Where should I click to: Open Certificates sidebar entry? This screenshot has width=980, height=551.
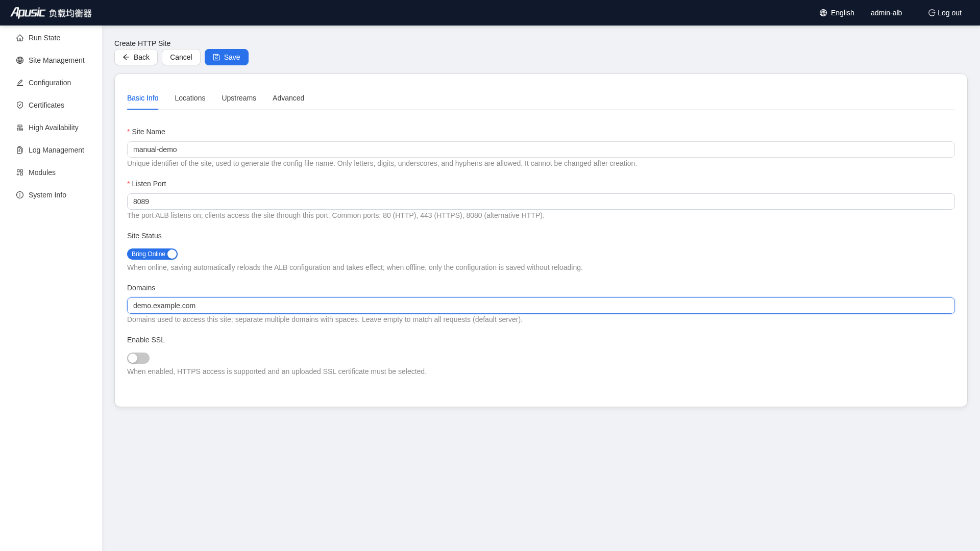click(51, 105)
